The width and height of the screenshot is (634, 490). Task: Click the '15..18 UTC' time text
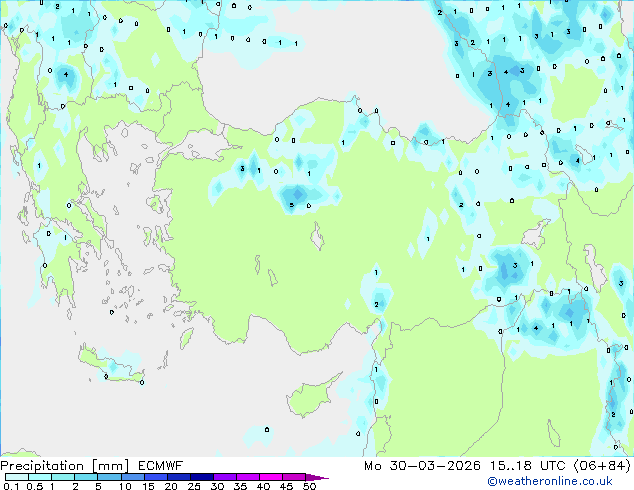[528, 466]
